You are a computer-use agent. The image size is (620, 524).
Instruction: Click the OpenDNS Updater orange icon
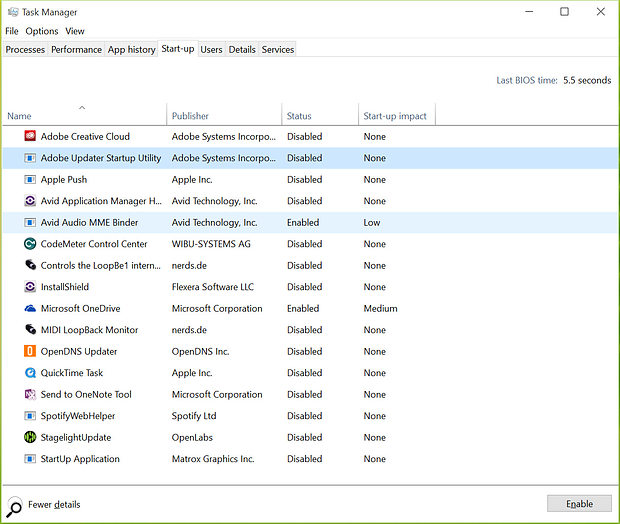pos(30,351)
